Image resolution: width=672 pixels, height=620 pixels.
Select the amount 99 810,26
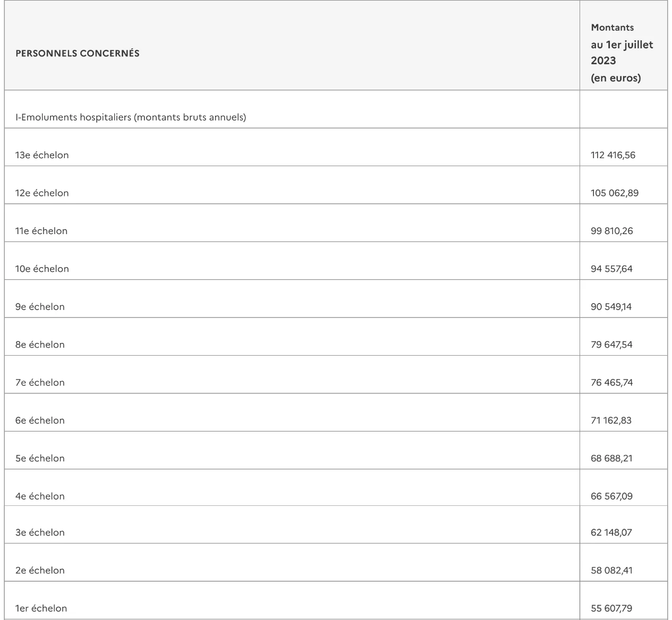click(x=612, y=231)
